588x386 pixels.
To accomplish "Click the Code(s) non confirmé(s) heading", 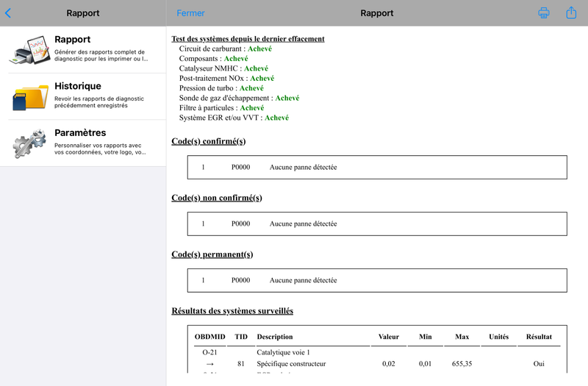I will tap(216, 198).
